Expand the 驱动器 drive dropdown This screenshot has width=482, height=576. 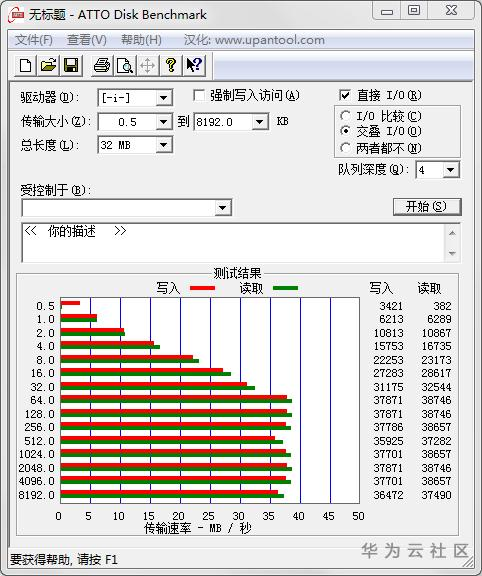pos(163,98)
